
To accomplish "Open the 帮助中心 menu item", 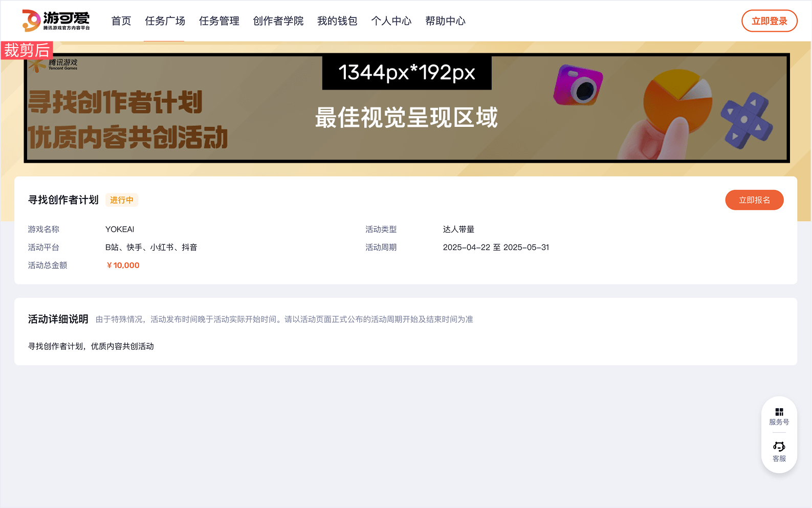I will [x=445, y=21].
